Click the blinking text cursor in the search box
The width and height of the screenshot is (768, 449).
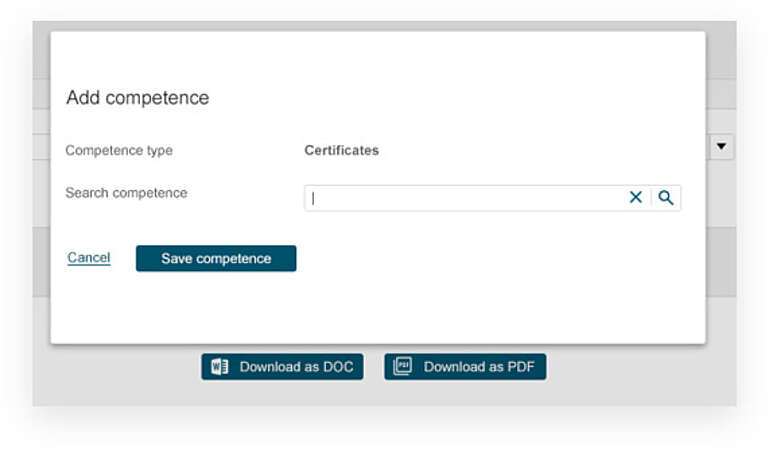(313, 198)
